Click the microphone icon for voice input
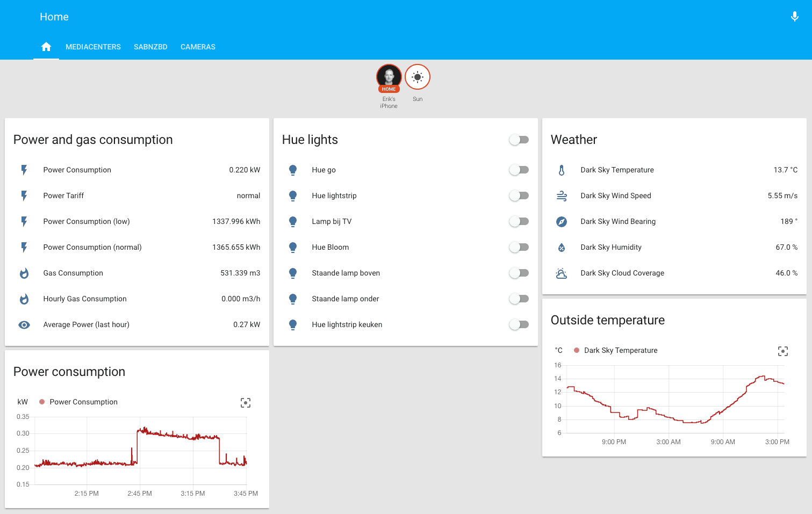 tap(794, 17)
